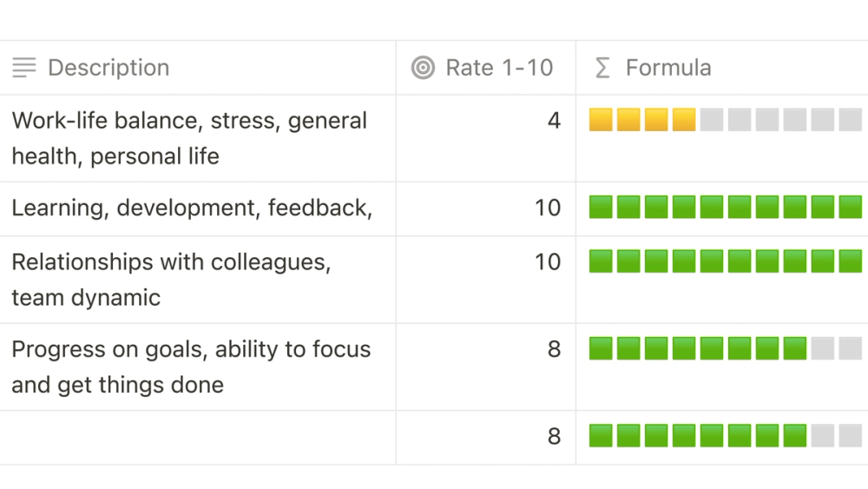Click the rating 8 cell in the Progress row

pos(486,367)
